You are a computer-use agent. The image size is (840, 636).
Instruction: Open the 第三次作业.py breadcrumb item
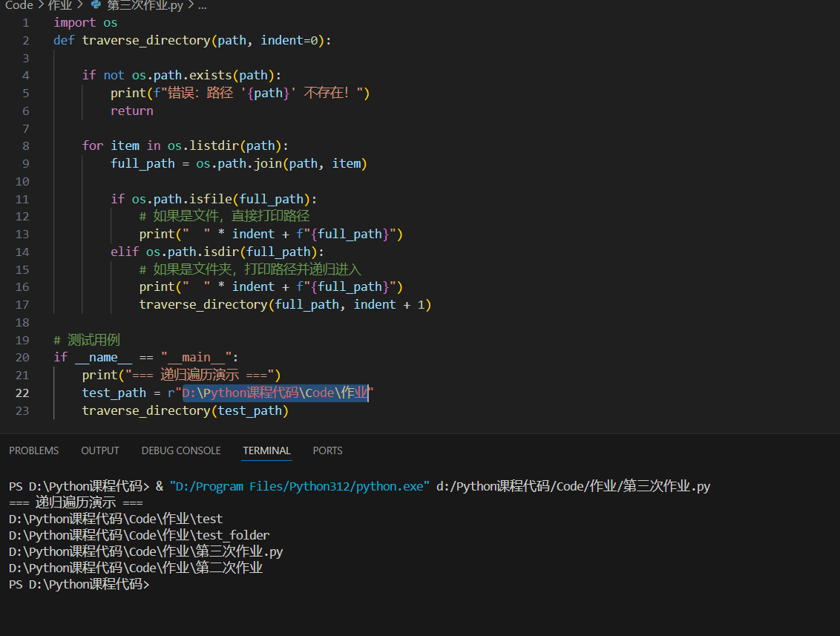tap(145, 5)
